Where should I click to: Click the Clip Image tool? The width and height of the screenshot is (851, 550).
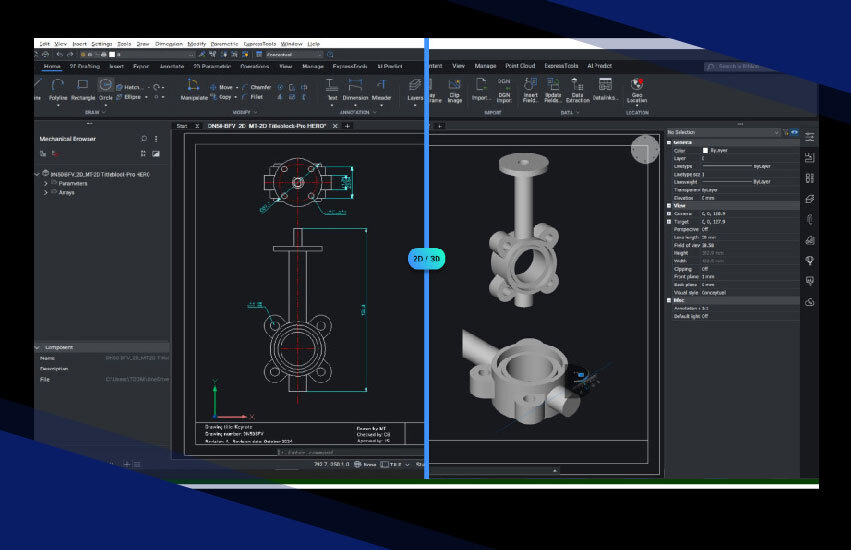click(454, 91)
